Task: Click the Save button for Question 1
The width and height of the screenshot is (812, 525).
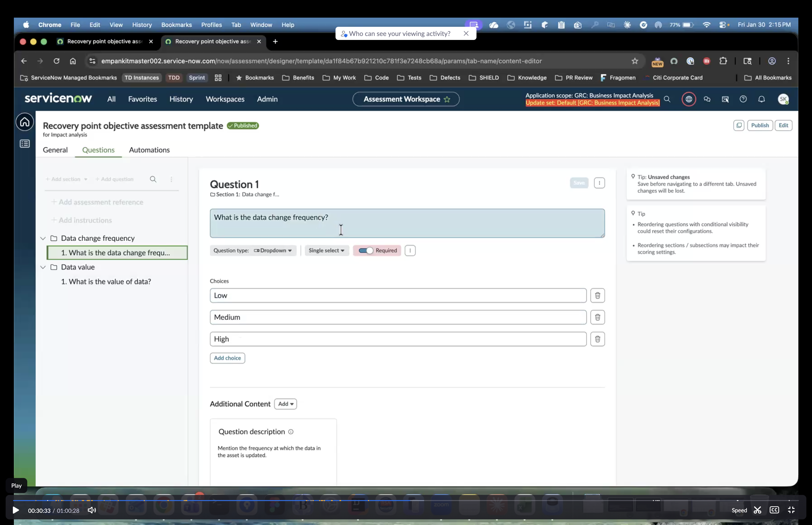Action: 579,183
